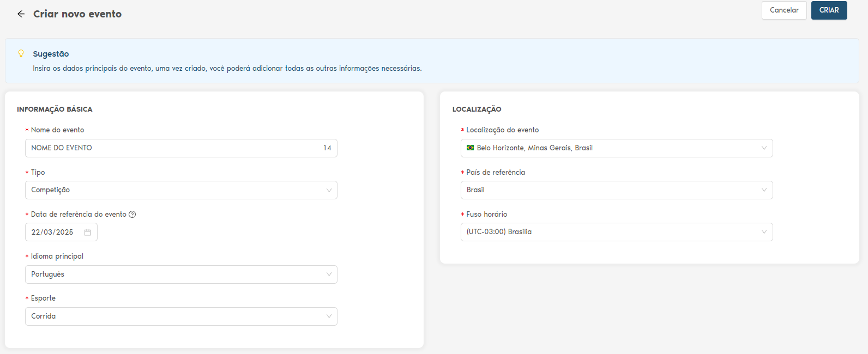Click the Sugestão heading in the info banner

click(x=51, y=54)
